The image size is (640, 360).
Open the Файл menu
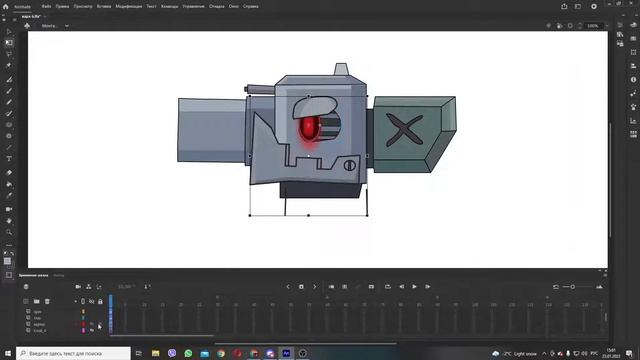click(x=46, y=6)
